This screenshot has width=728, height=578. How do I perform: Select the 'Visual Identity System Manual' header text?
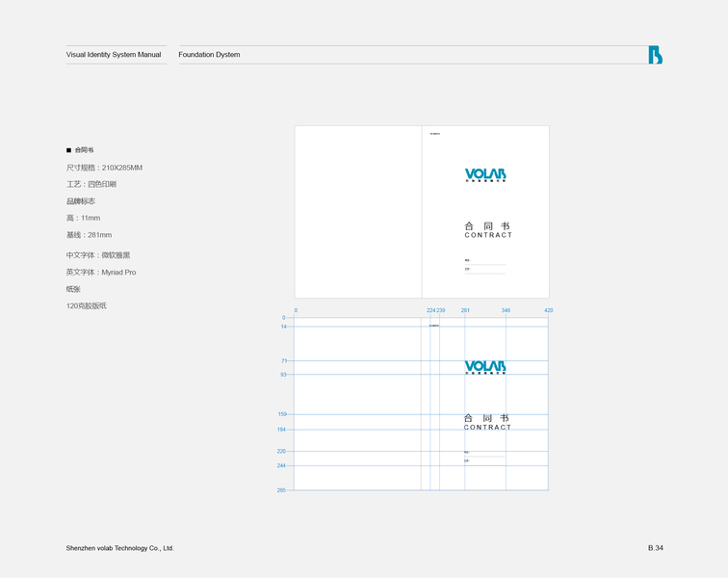[114, 54]
